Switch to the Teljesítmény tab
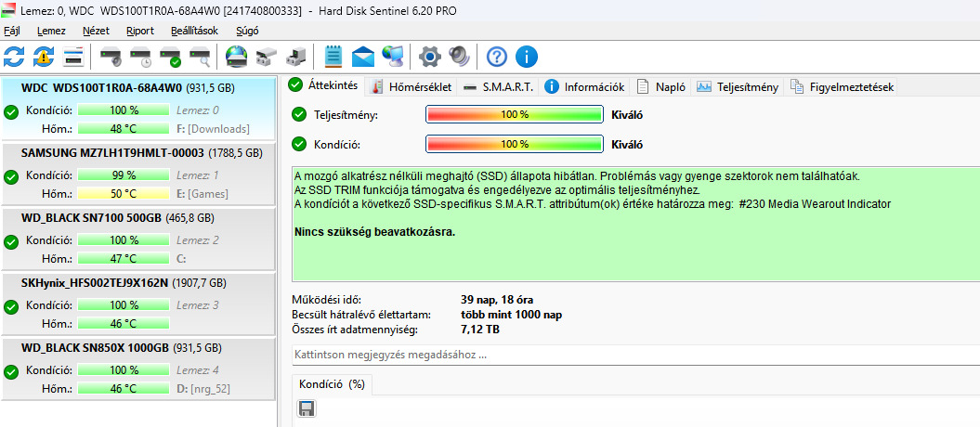 (x=738, y=87)
